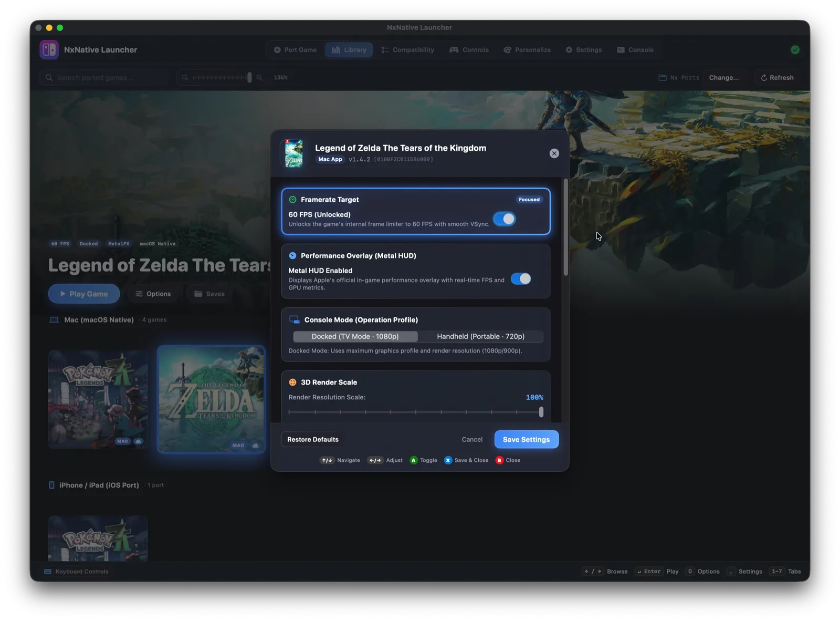
Task: Open the Console tab
Action: click(x=635, y=50)
